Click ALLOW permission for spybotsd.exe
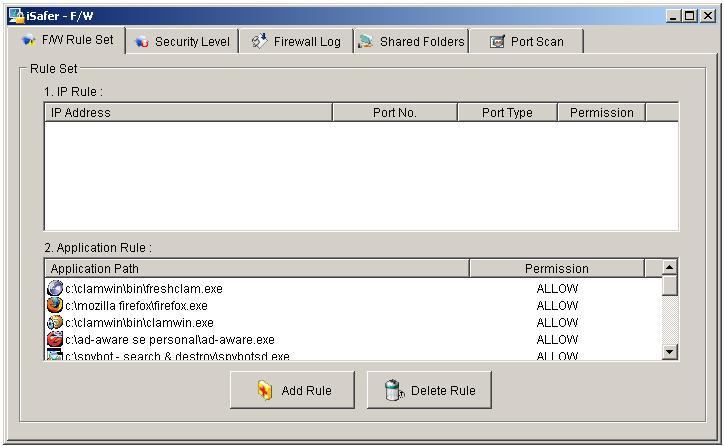The height and width of the screenshot is (446, 724). click(557, 356)
